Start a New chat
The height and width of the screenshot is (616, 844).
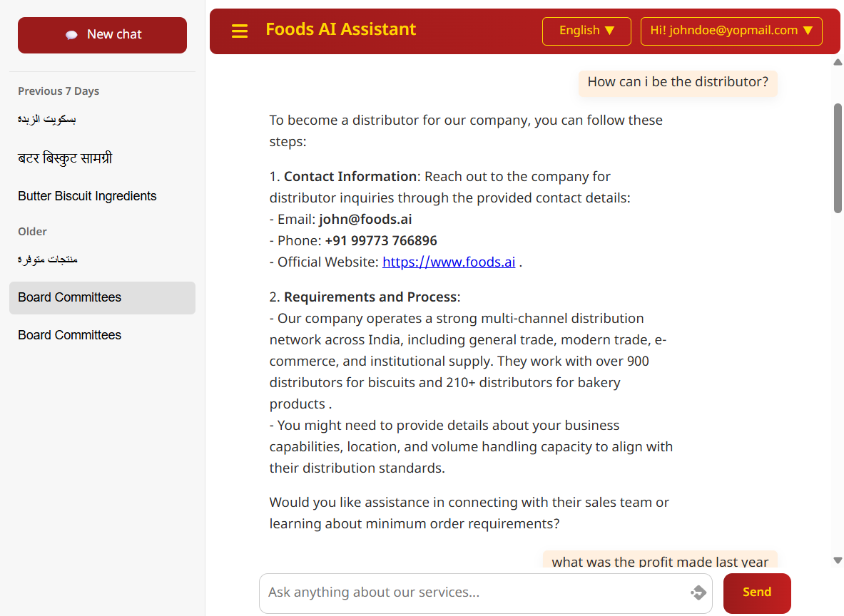click(102, 35)
